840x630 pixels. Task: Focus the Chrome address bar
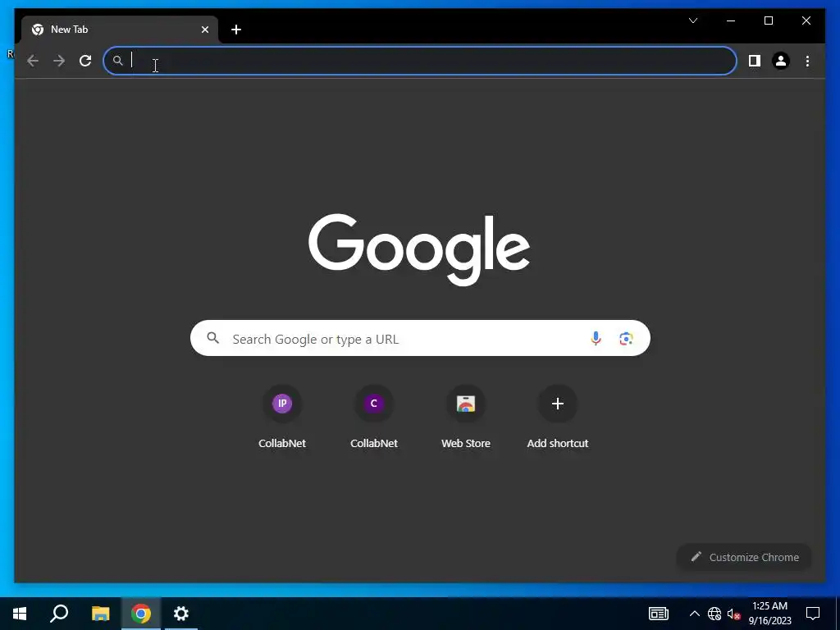pos(420,61)
